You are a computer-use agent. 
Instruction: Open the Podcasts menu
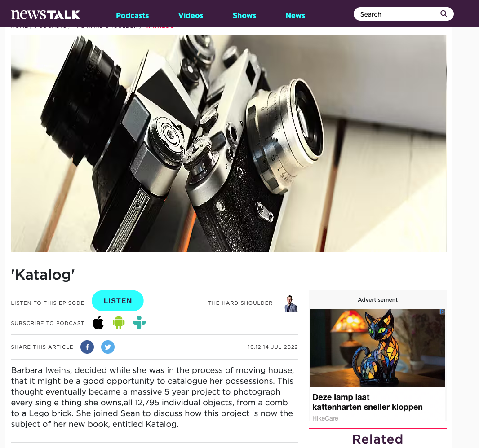132,15
